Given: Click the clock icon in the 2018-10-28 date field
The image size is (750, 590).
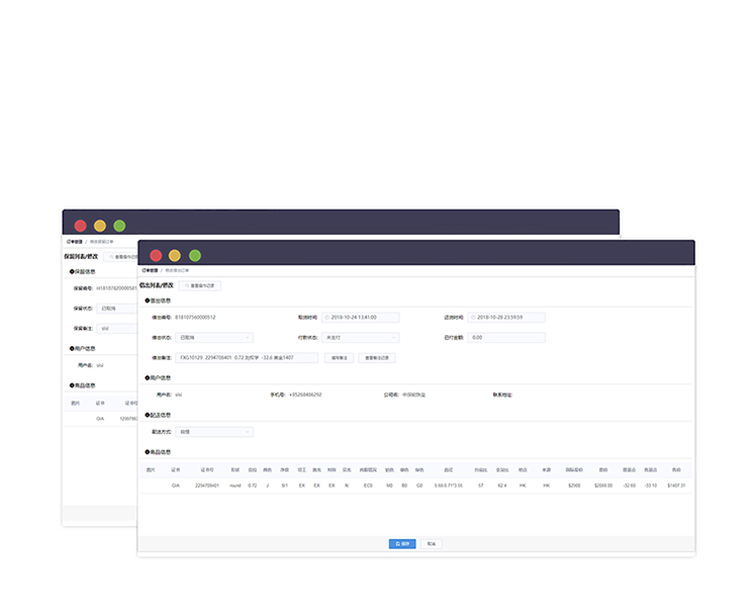Looking at the screenshot, I should 473,317.
